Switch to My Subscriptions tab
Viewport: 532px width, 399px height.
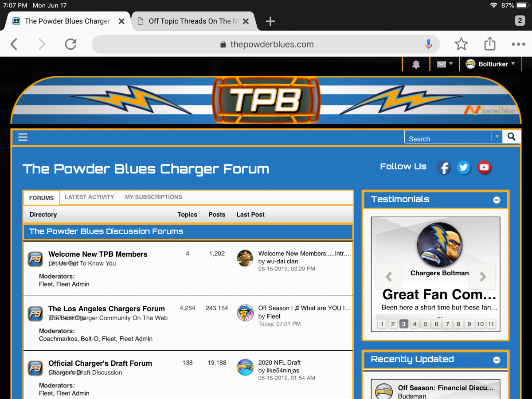[153, 197]
